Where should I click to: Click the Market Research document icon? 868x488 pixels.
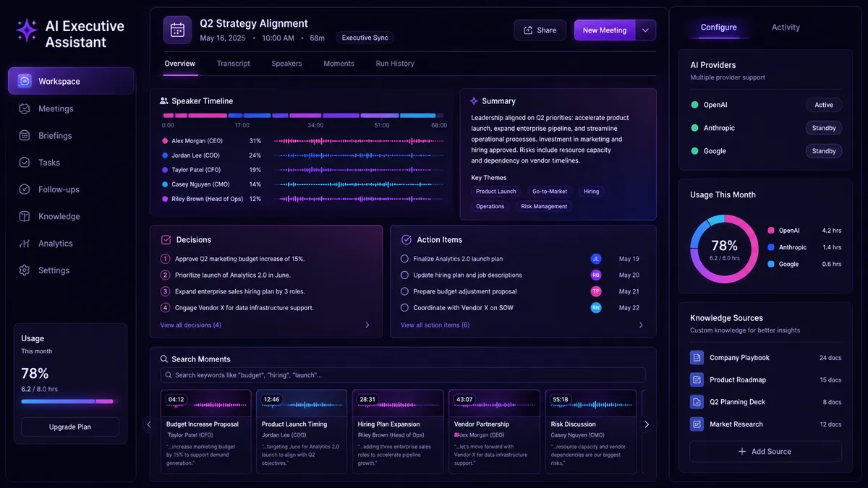click(x=697, y=424)
